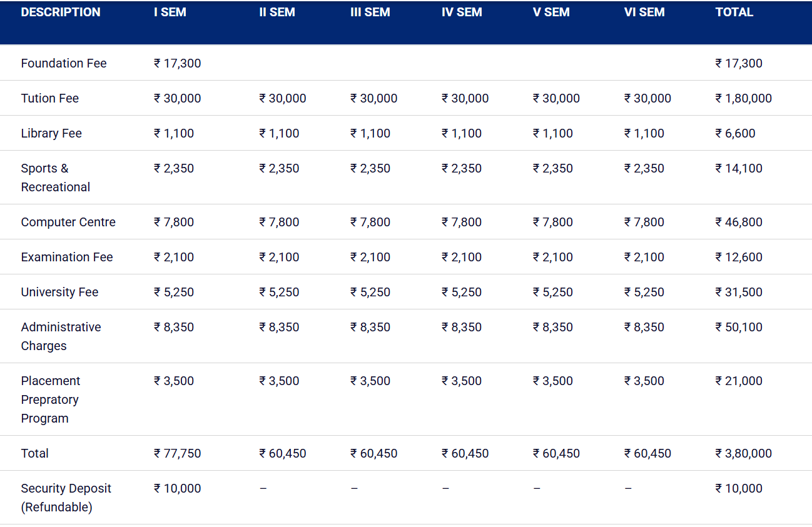This screenshot has width=812, height=527.
Task: Select the ₹ 1,80,000 tuition total cell
Action: [x=744, y=98]
